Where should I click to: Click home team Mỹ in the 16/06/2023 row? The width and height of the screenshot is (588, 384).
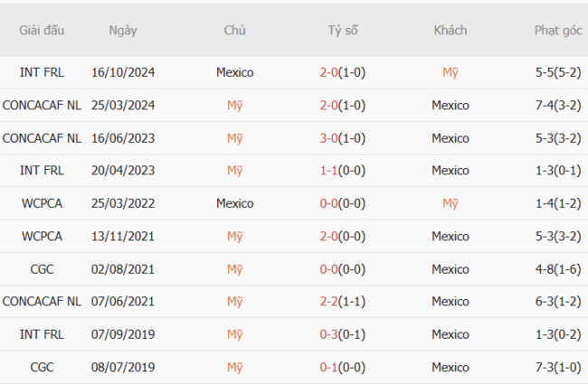[234, 138]
